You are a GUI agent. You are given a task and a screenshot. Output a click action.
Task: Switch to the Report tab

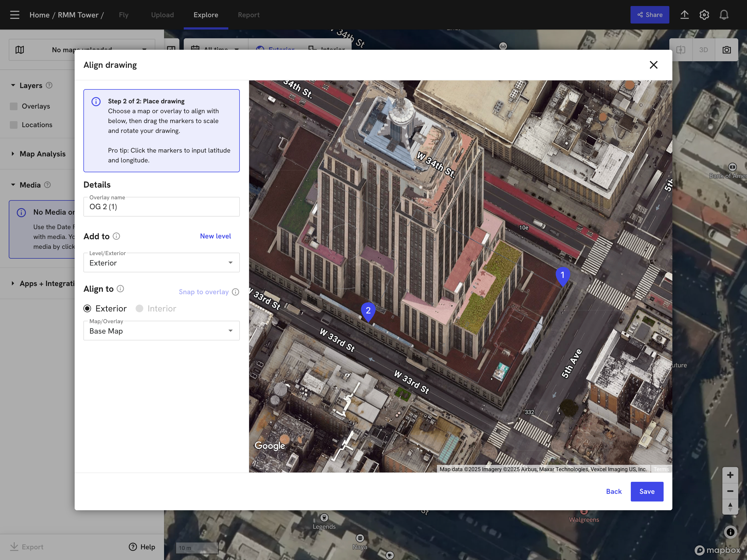pos(249,14)
